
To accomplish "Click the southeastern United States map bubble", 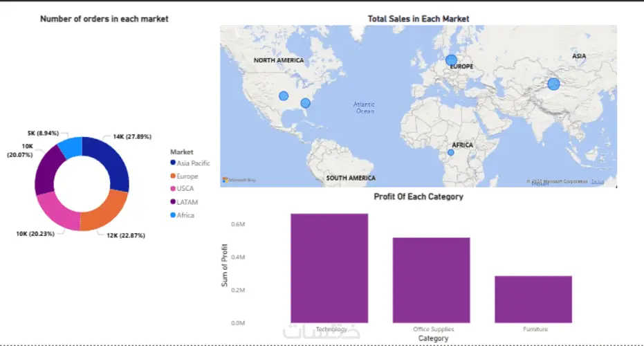I will tap(305, 103).
